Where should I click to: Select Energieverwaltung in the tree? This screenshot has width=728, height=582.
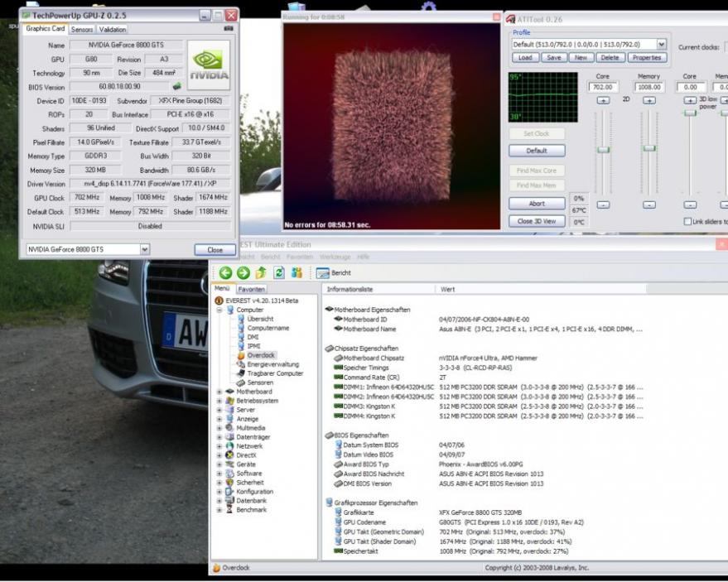click(273, 364)
